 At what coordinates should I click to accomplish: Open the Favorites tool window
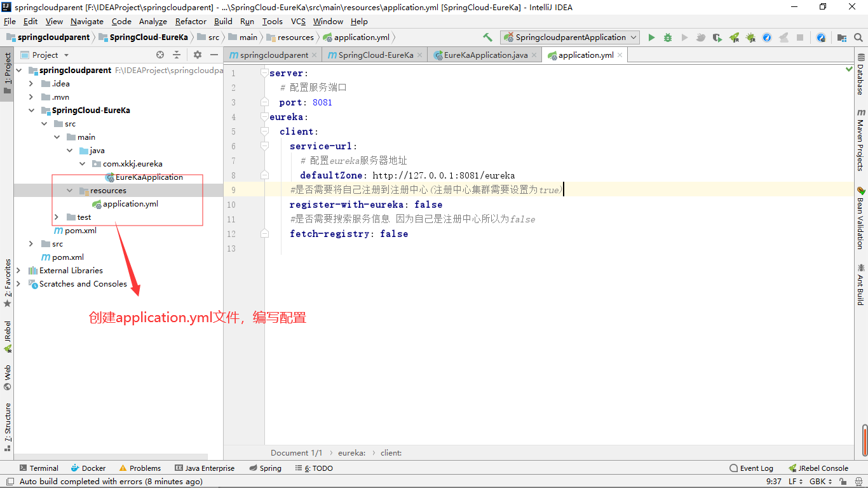click(x=8, y=283)
